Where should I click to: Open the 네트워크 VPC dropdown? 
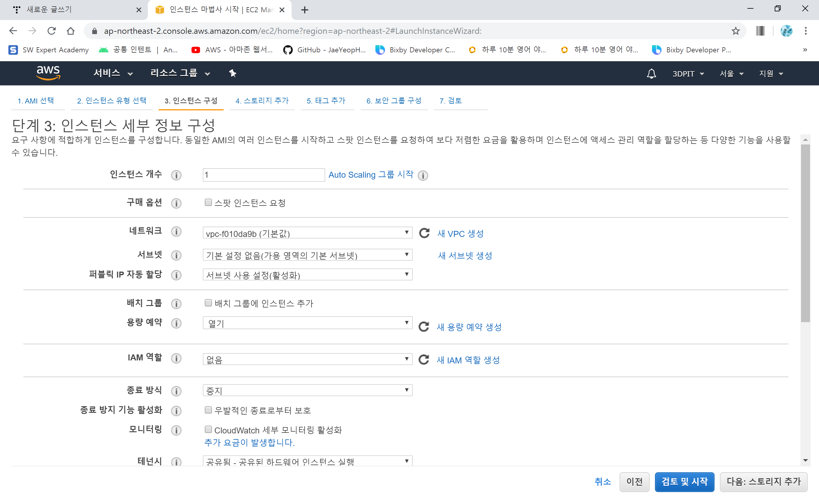click(307, 233)
